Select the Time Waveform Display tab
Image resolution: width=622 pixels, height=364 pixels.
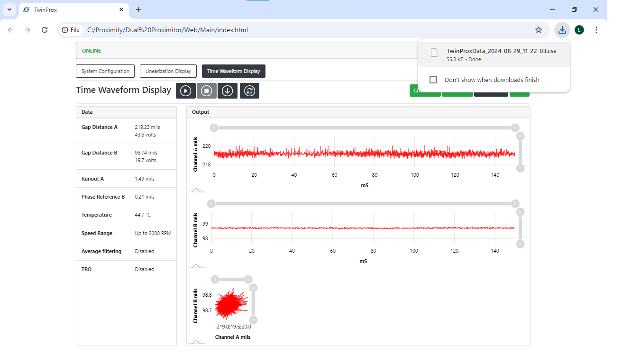pos(234,71)
